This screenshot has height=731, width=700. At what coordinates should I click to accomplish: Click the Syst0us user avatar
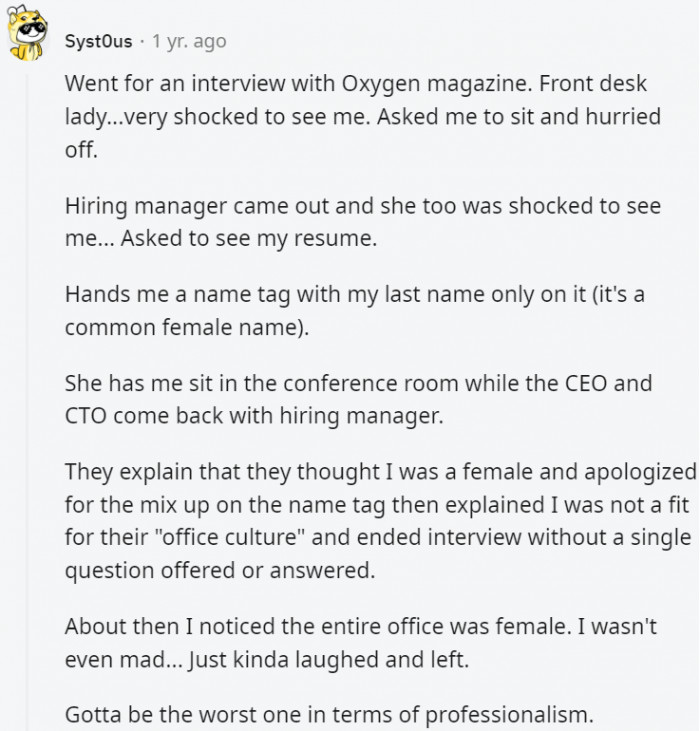(x=29, y=38)
